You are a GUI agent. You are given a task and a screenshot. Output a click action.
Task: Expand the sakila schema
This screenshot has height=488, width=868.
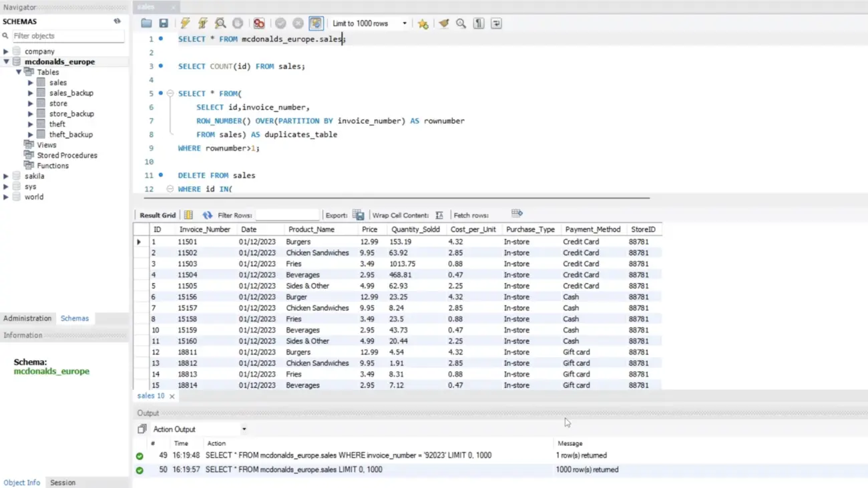pos(6,176)
